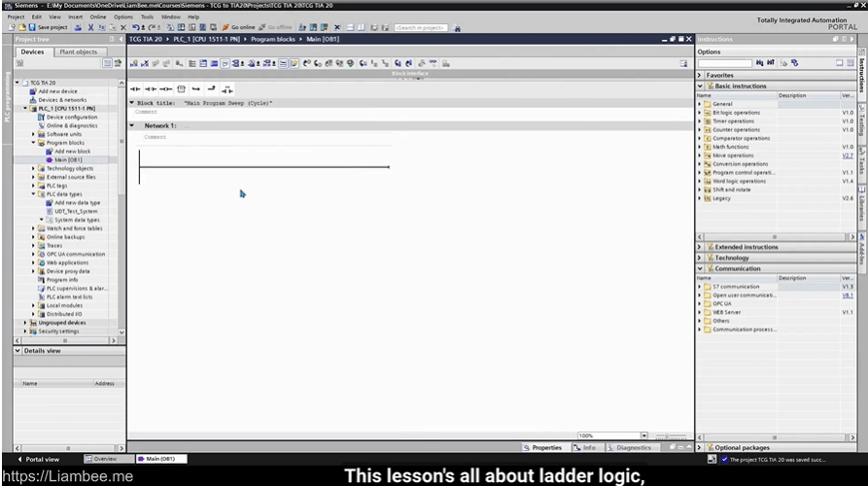The image size is (868, 486).
Task: Insert an output coil instruction
Action: [165, 88]
